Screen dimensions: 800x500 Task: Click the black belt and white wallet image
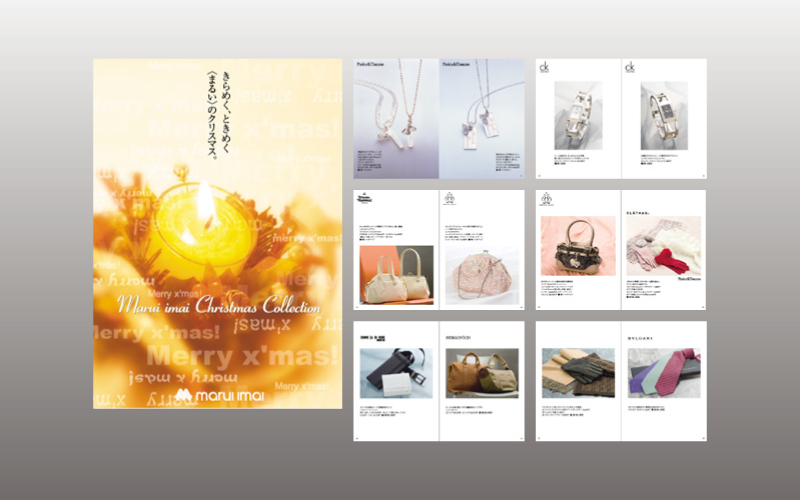[395, 377]
